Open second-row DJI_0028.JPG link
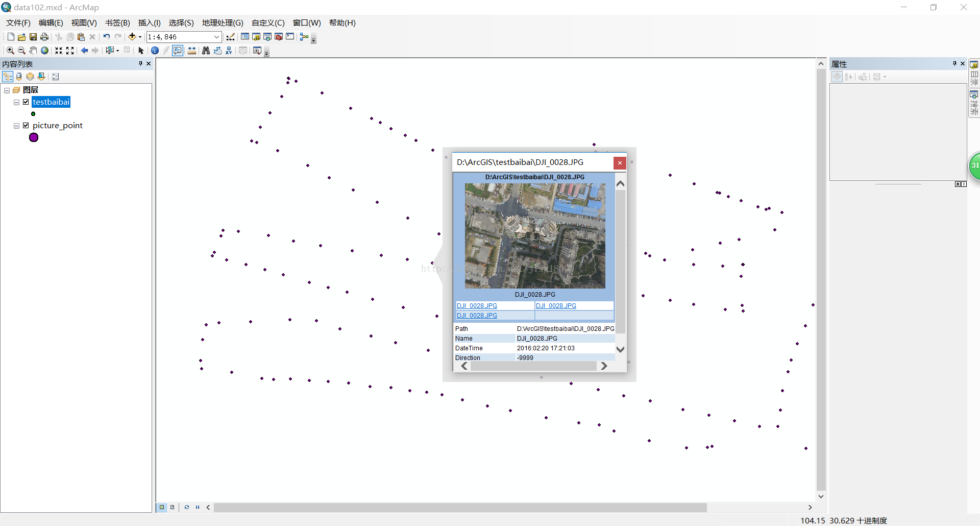This screenshot has width=980, height=526. point(477,316)
